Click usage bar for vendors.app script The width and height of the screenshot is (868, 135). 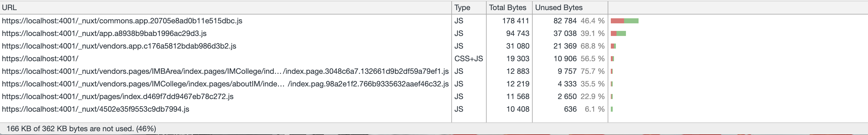click(x=613, y=46)
